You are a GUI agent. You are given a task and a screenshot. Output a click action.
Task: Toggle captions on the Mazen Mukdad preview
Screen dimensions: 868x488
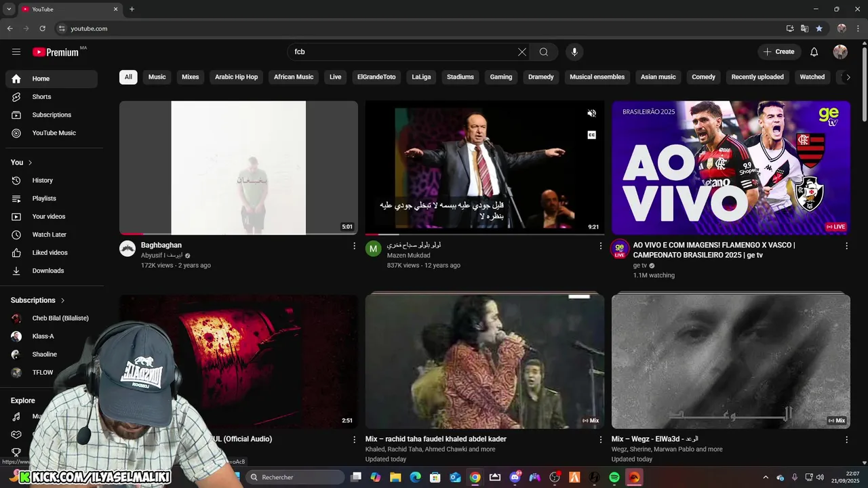pos(591,135)
